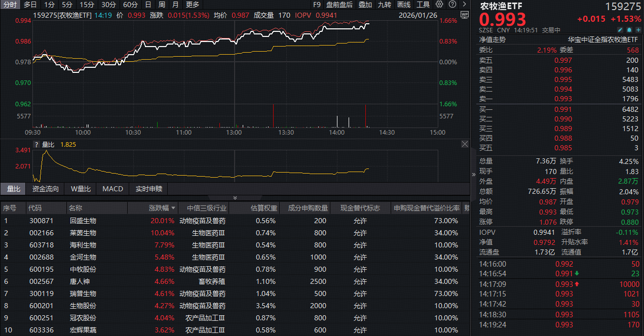Click the WP icon on the price chart
Viewport: 644px width, 336px height.
pyautogui.click(x=465, y=16)
